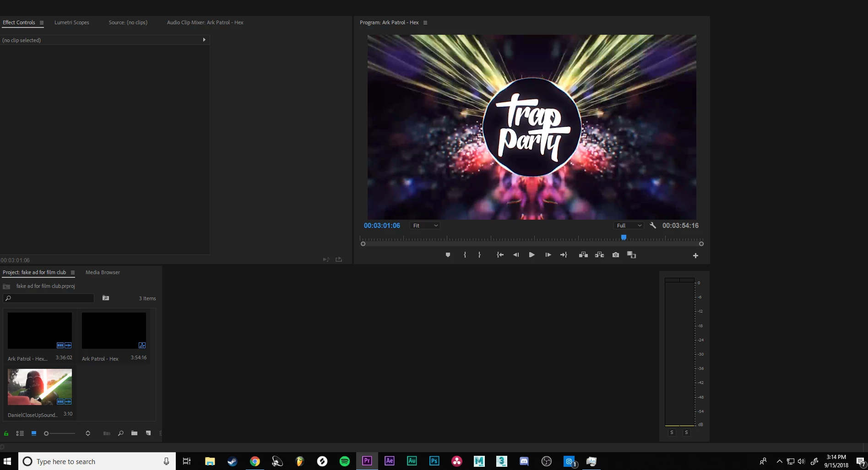Add a marker in the Program monitor
The height and width of the screenshot is (470, 868).
pos(448,255)
